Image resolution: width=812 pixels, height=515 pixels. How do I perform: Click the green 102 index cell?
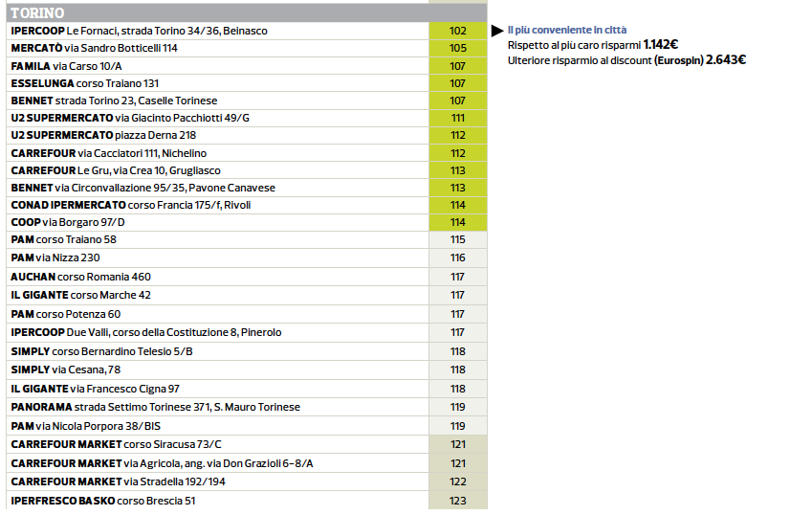click(457, 31)
